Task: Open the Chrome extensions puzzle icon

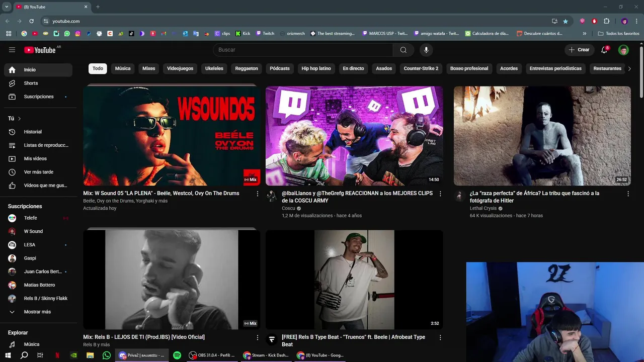Action: (606, 21)
